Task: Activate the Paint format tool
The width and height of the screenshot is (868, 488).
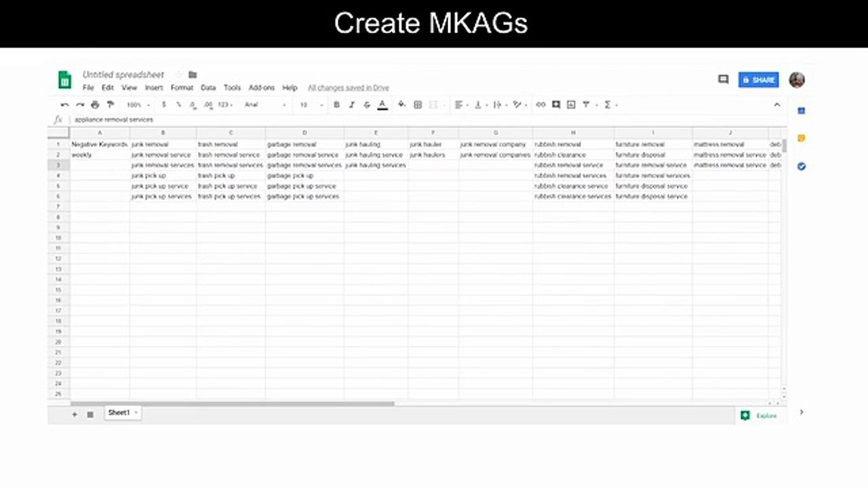Action: (x=111, y=105)
